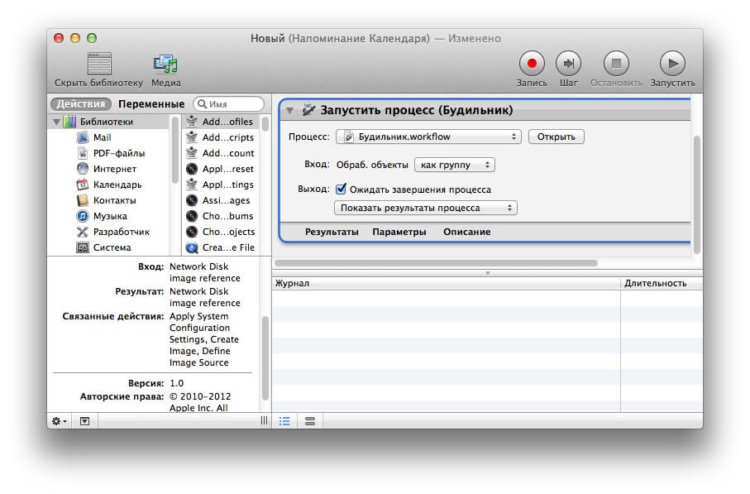Click the Открыть button
The height and width of the screenshot is (494, 750).
tap(556, 137)
